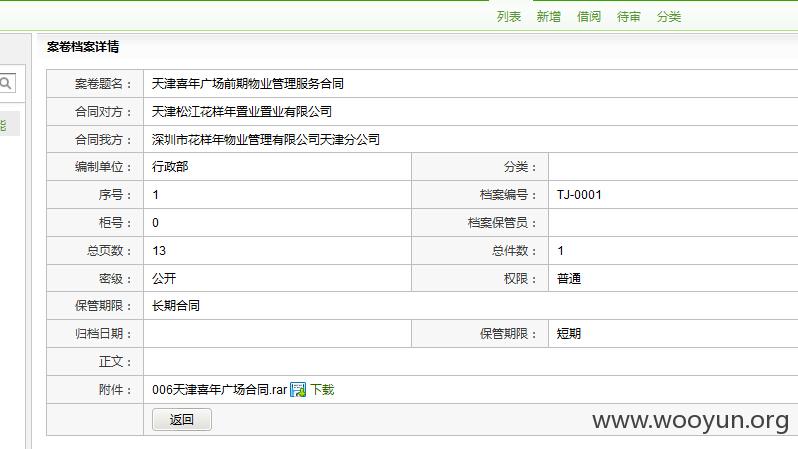Viewport: 798px width, 449px height.
Task: Open the 分类 tab
Action: 668,17
